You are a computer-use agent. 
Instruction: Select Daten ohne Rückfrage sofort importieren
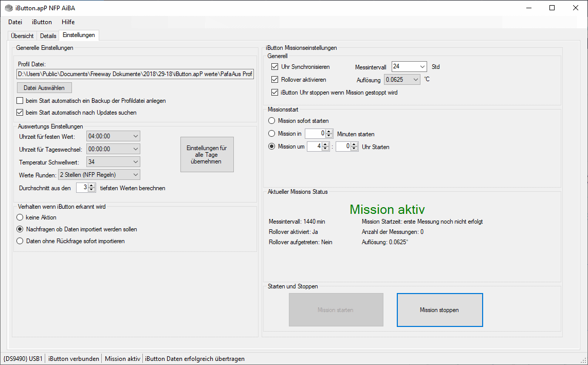pyautogui.click(x=21, y=241)
